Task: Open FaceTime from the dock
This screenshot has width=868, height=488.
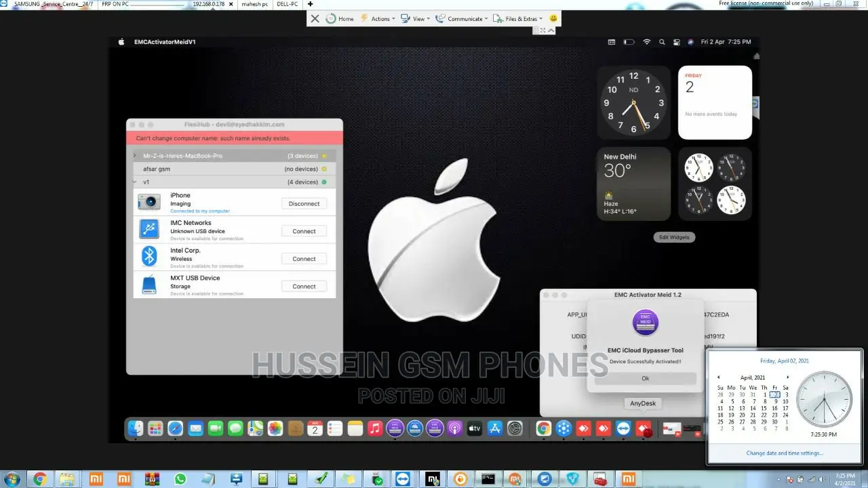Action: pos(216,428)
